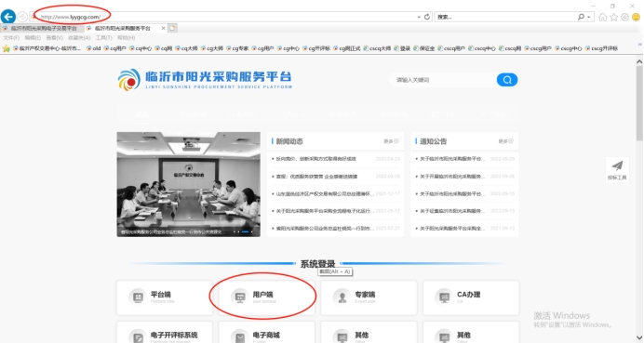Open favorites star icon in toolbar

point(613,17)
